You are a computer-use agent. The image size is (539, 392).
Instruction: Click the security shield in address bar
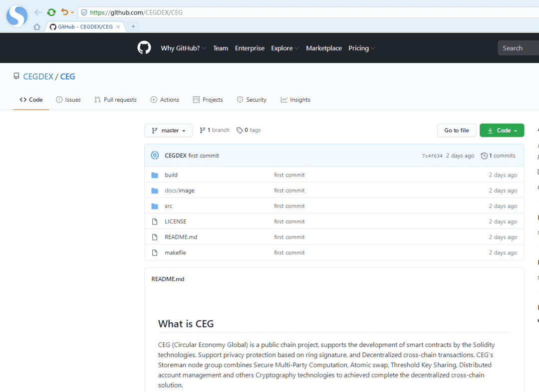click(x=84, y=12)
